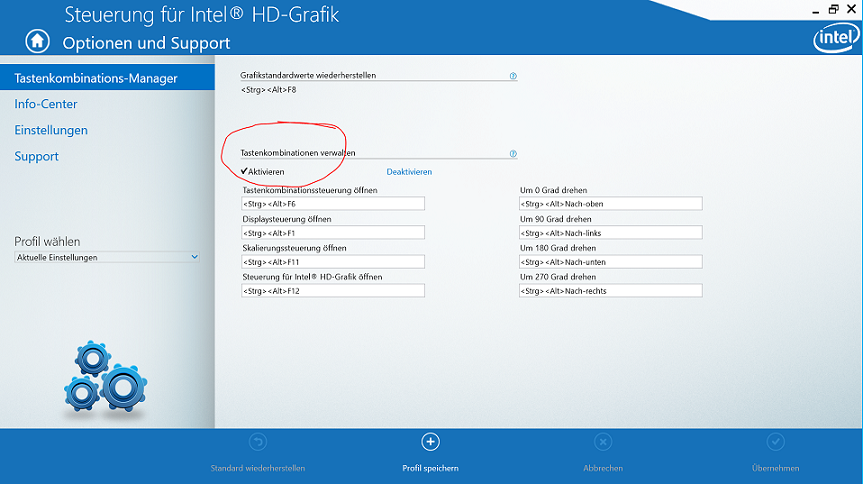
Task: Edit the Steuerung für Intel HD-Grafik öffnen field
Action: (x=333, y=291)
